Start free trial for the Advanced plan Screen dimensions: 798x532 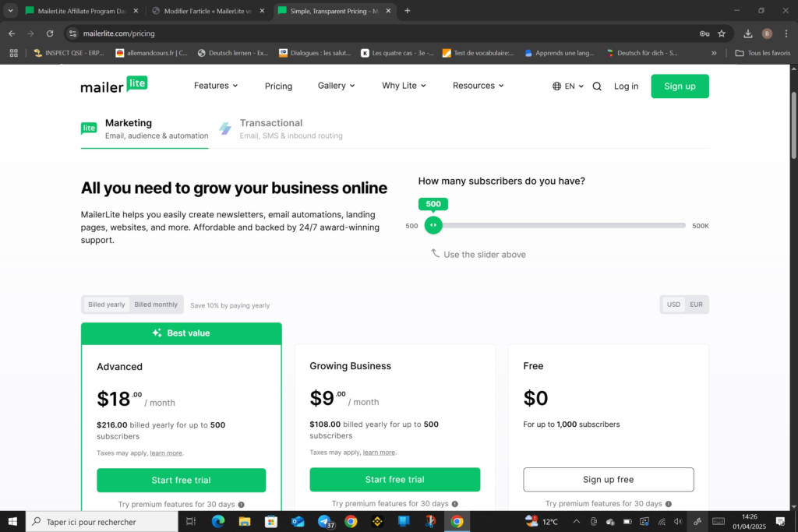pyautogui.click(x=181, y=480)
